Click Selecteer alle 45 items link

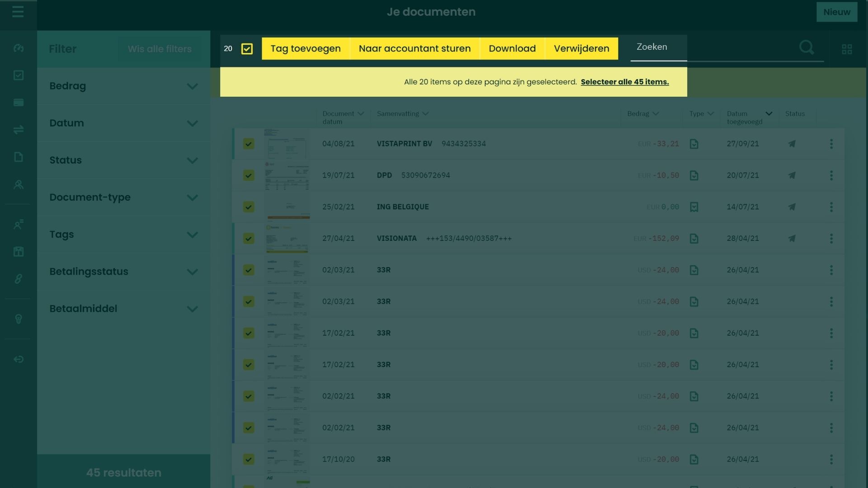624,82
